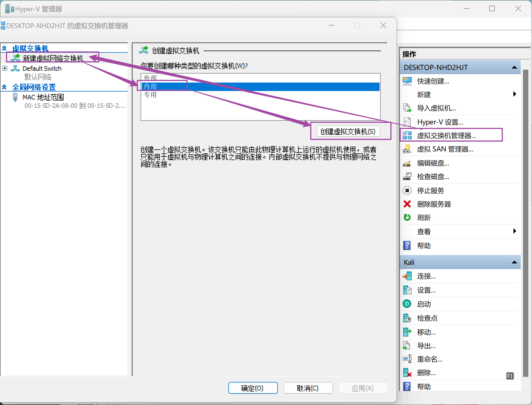This screenshot has width=532, height=405.
Task: Click Hyper-V 设置... action text
Action: [440, 122]
